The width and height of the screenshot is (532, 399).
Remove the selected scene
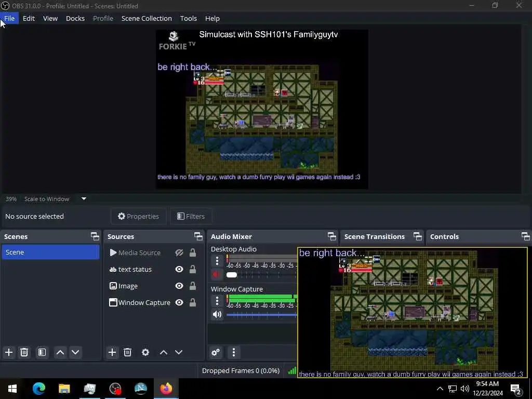click(x=24, y=352)
